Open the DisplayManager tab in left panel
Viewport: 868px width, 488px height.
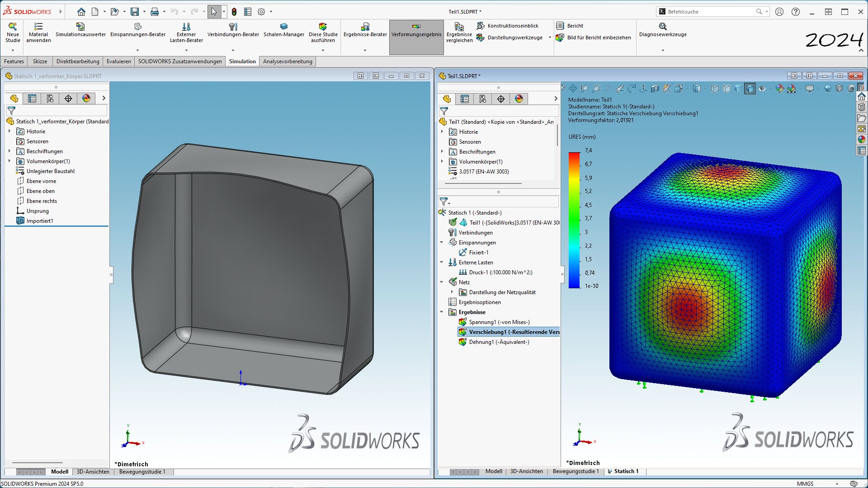(x=86, y=99)
